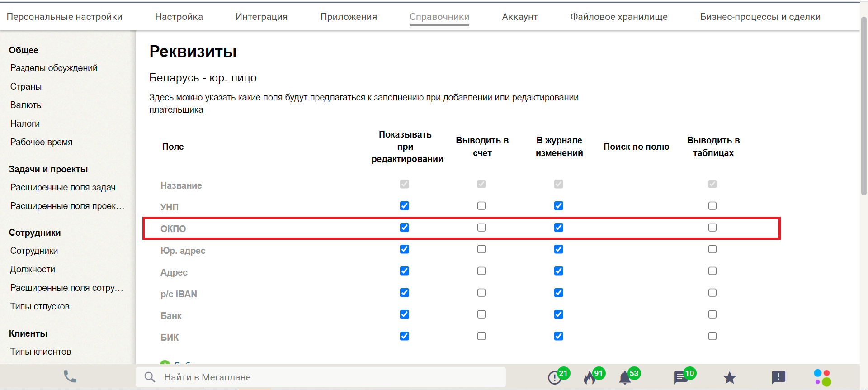Toggle Юр. адрес show when editing checkbox
Image resolution: width=868 pixels, height=390 pixels.
[x=405, y=249]
